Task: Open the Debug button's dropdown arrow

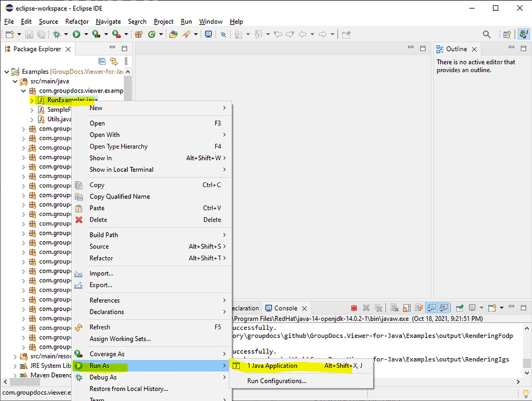Action: (66, 34)
